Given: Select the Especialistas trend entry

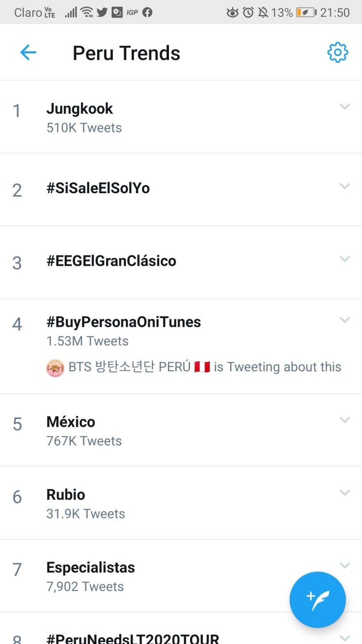Looking at the screenshot, I should pos(91,567).
